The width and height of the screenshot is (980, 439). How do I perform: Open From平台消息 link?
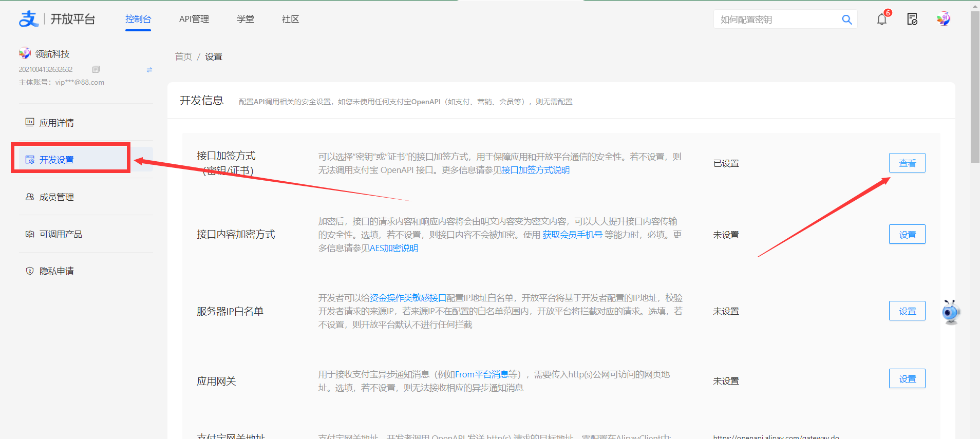tap(482, 374)
